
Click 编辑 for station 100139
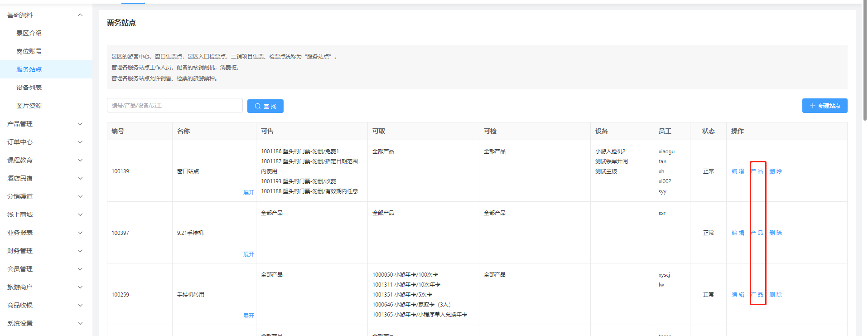point(738,171)
